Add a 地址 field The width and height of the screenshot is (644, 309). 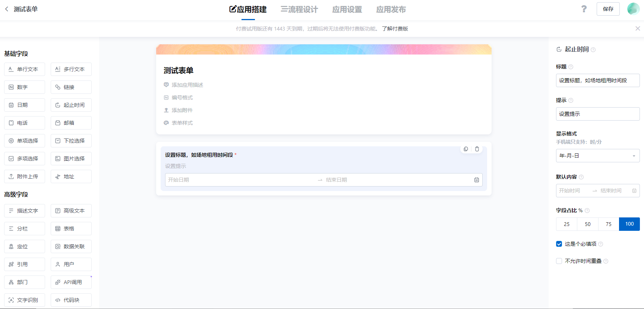(71, 176)
